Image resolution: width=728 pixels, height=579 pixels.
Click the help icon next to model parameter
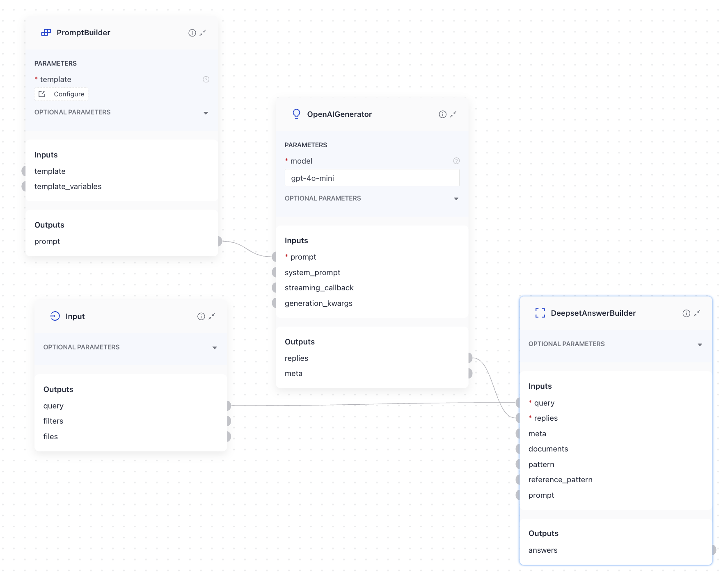456,161
